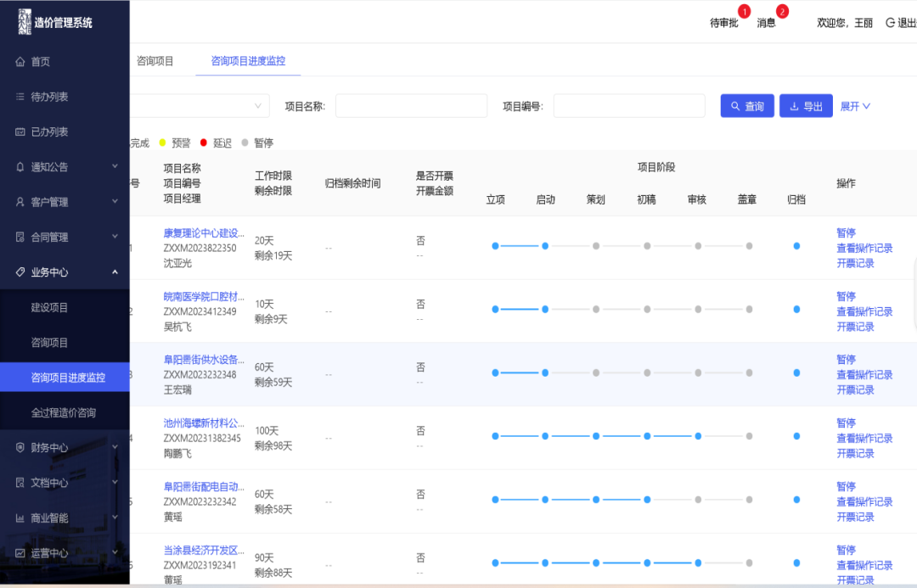Click the 策划 stage dot for 康复理论中心 project
This screenshot has width=917, height=588.
596,246
